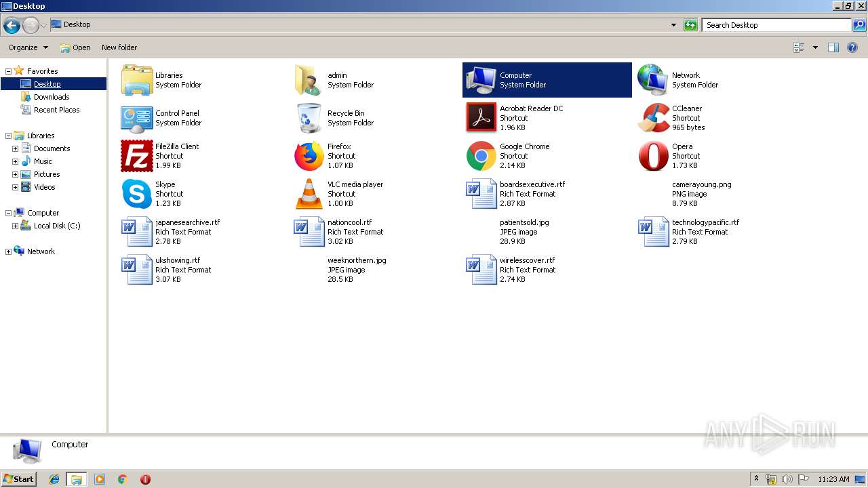Click the New folder button

[119, 47]
